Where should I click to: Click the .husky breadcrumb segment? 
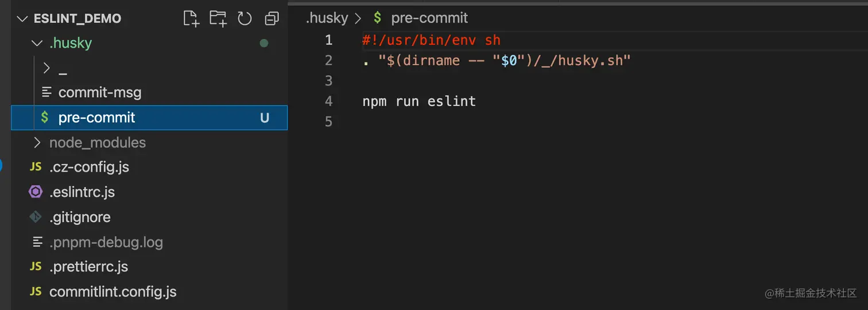327,18
